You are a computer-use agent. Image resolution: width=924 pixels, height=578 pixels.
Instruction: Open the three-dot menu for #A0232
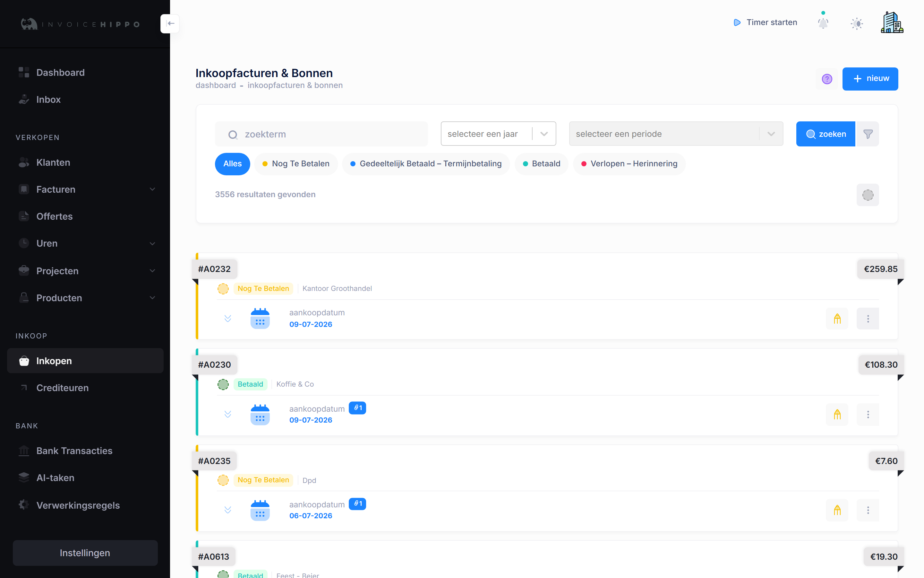(868, 319)
